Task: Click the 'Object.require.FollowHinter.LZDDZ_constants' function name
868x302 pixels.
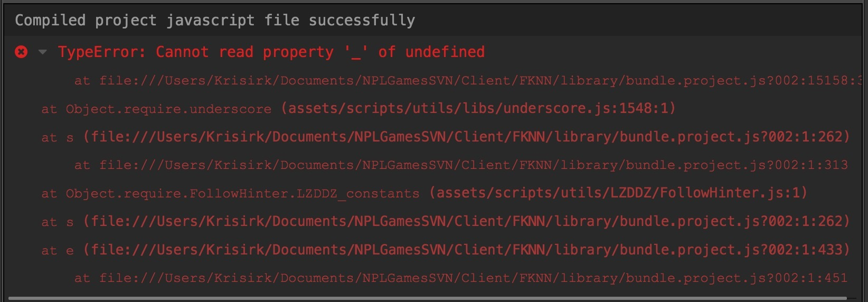Action: pyautogui.click(x=242, y=194)
